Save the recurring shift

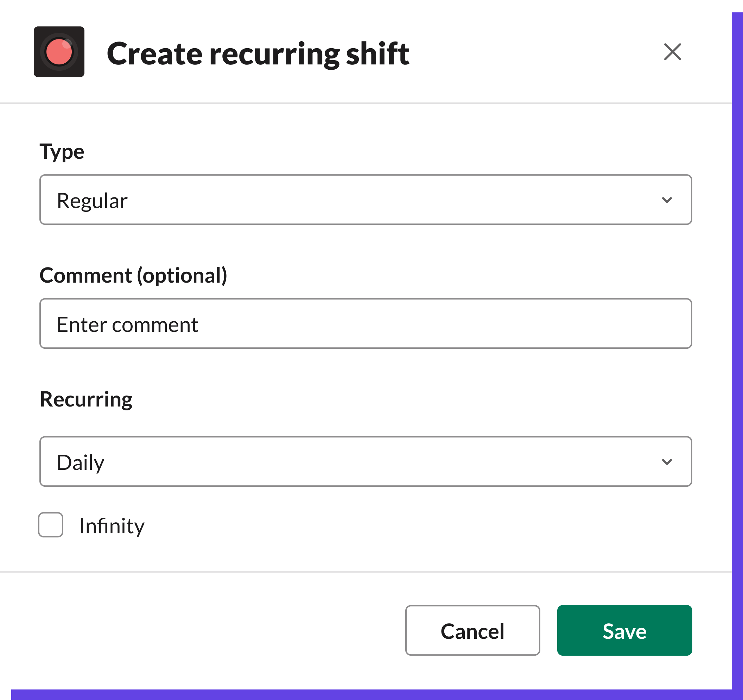[624, 630]
